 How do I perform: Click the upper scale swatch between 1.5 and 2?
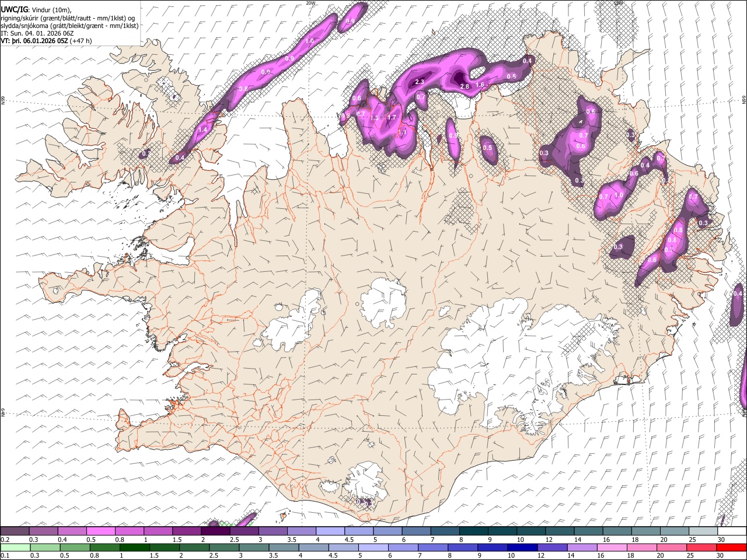187,531
